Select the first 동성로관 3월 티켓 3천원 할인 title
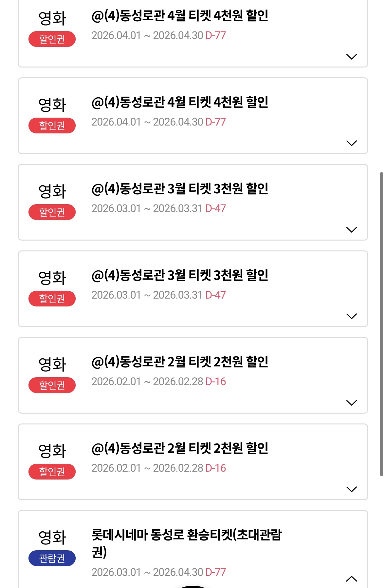The width and height of the screenshot is (386, 588). tap(180, 189)
